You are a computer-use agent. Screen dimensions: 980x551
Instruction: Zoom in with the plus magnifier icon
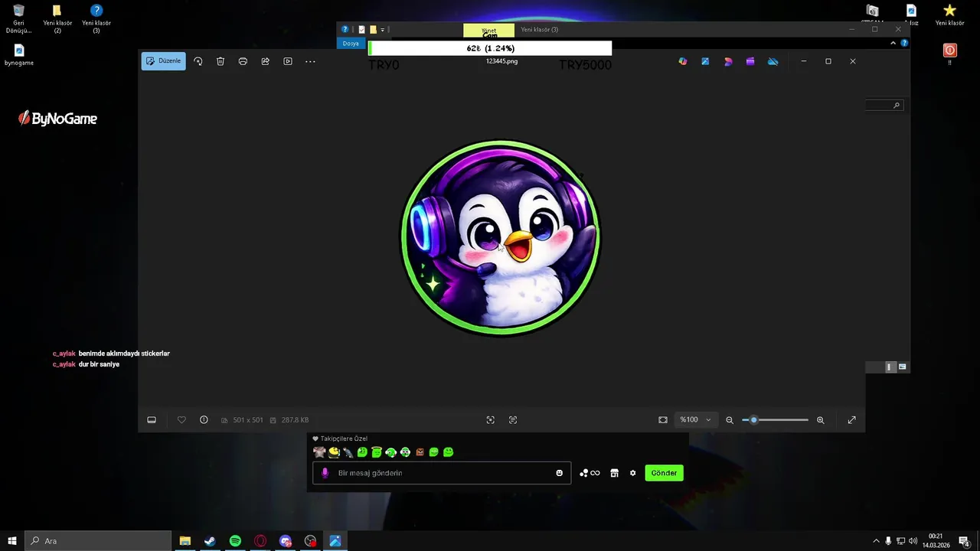pos(821,420)
